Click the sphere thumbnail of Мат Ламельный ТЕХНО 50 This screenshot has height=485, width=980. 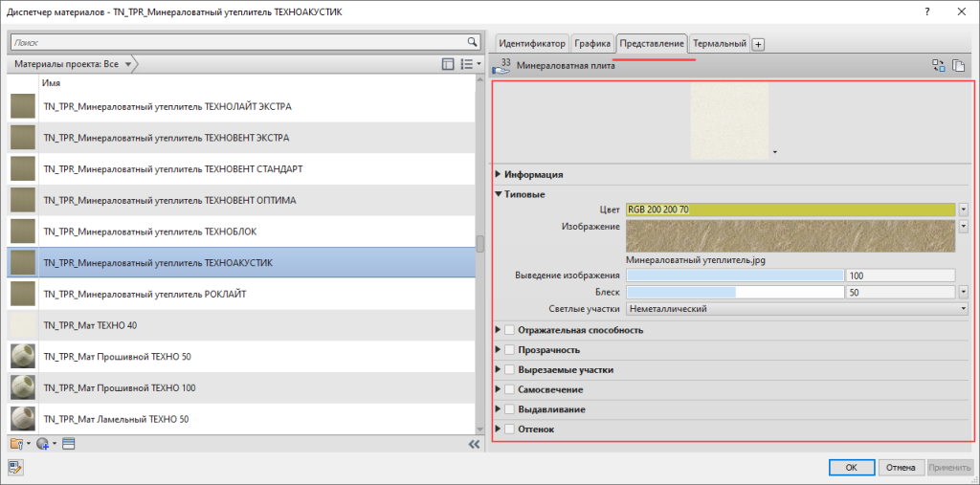pos(23,419)
